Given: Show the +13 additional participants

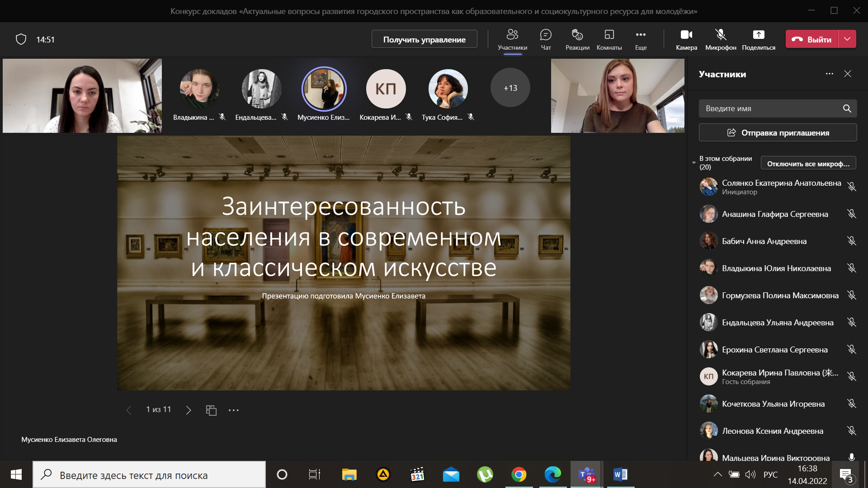Looking at the screenshot, I should [x=510, y=88].
